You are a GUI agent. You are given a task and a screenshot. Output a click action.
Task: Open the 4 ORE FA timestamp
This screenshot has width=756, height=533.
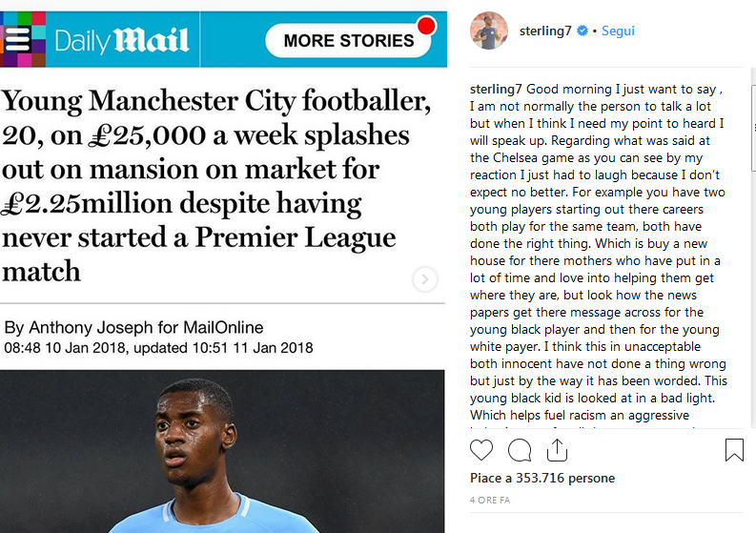pos(490,501)
